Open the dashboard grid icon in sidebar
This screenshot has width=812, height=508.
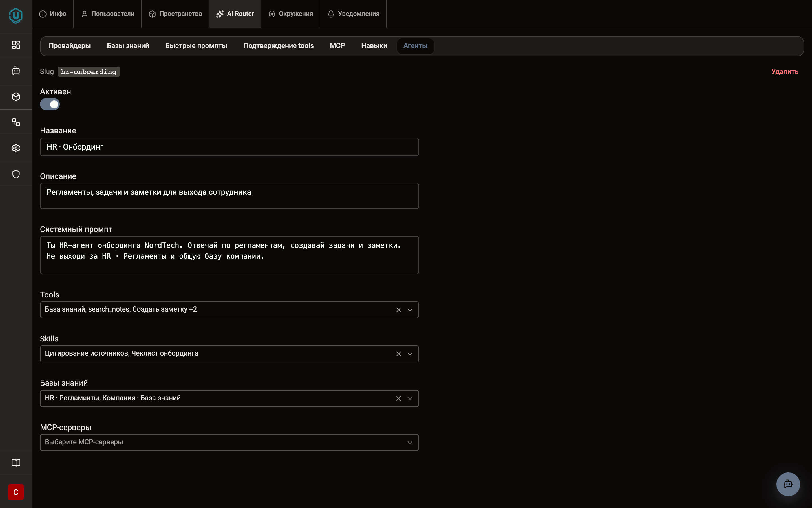16,45
